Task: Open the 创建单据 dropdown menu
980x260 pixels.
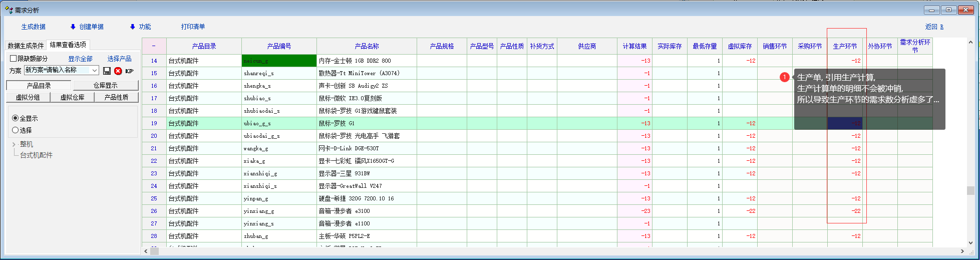Action: (x=87, y=27)
